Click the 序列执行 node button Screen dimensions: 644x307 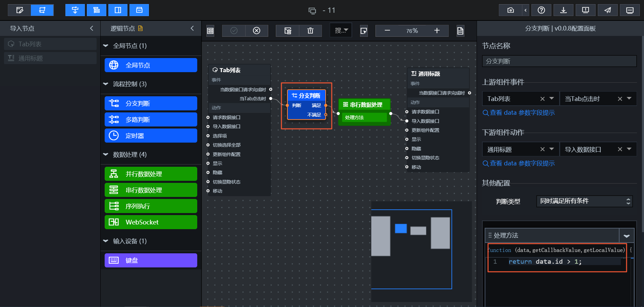[151, 206]
